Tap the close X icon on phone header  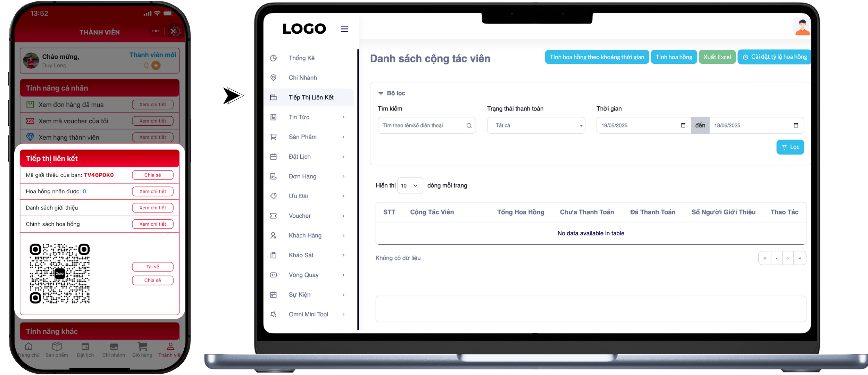(174, 31)
